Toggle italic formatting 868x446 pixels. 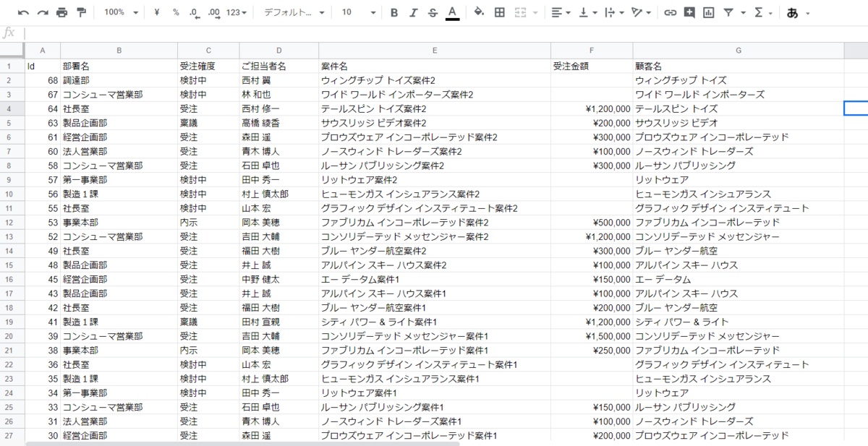413,12
